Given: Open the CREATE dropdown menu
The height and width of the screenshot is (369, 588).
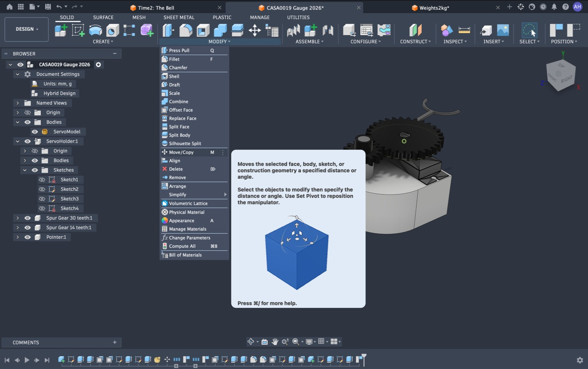Looking at the screenshot, I should (103, 42).
